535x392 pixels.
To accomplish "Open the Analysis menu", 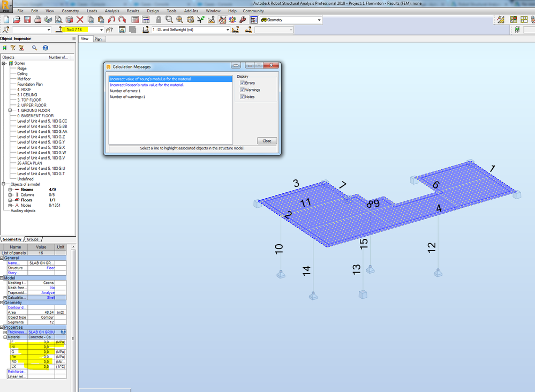I will 112,11.
